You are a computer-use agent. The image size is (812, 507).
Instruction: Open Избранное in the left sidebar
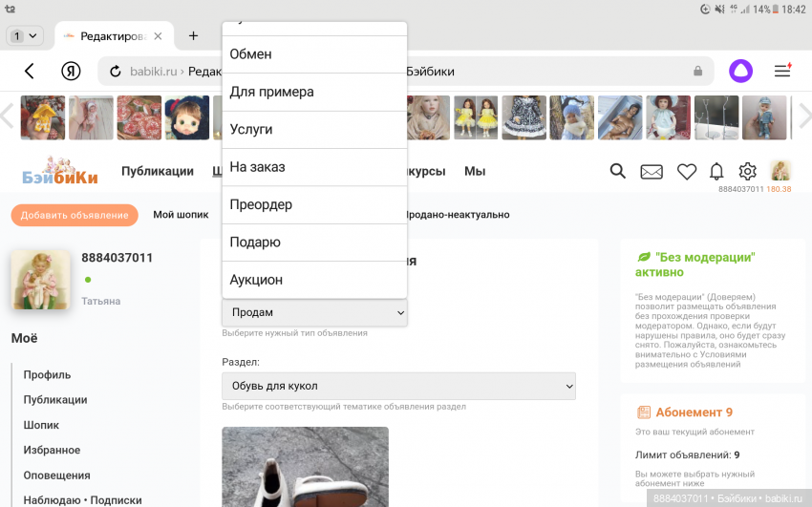tap(52, 450)
